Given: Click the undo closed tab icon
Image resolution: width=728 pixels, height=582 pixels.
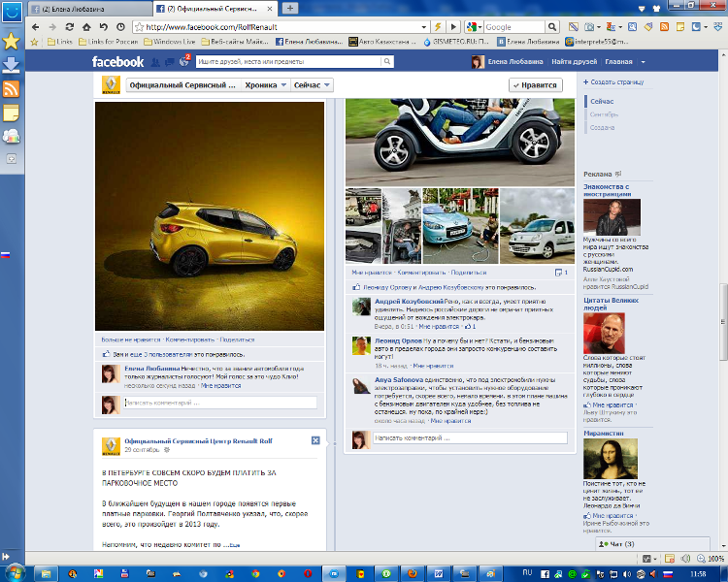Looking at the screenshot, I should click(x=104, y=27).
